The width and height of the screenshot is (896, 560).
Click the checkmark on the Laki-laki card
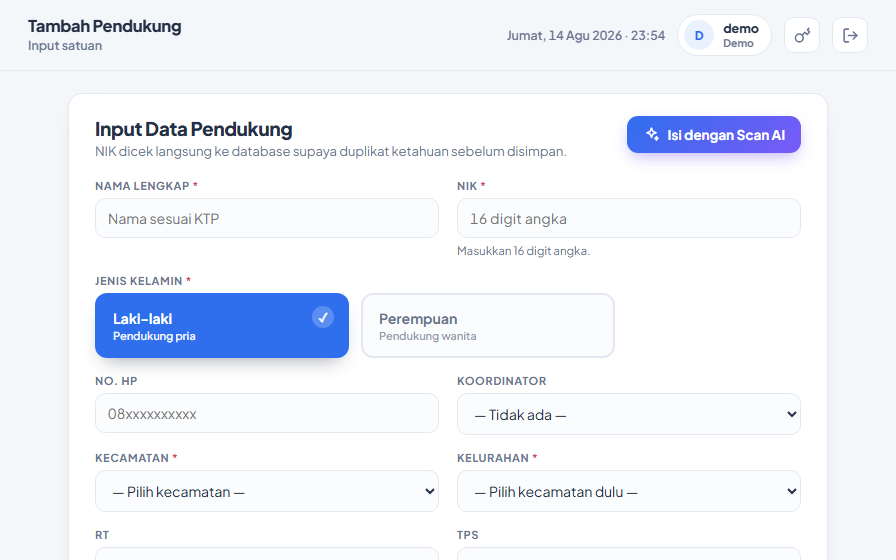click(x=323, y=317)
